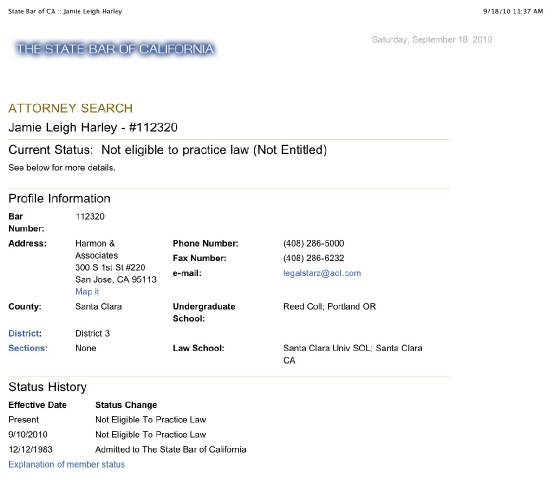The height and width of the screenshot is (480, 560).
Task: Click Explanation of member status link
Action: 67,464
